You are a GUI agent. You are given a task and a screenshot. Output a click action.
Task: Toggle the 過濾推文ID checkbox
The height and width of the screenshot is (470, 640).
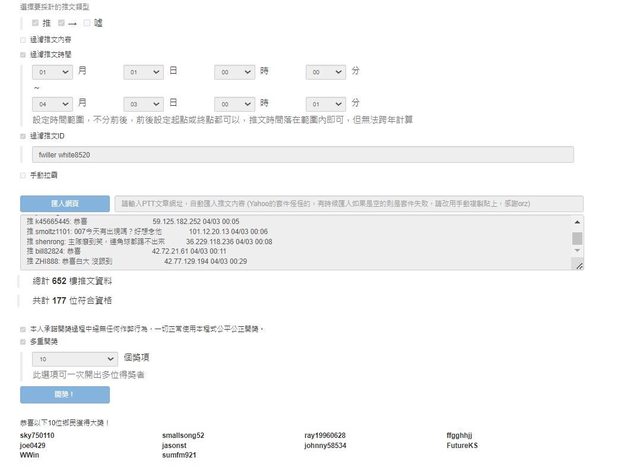coord(23,136)
